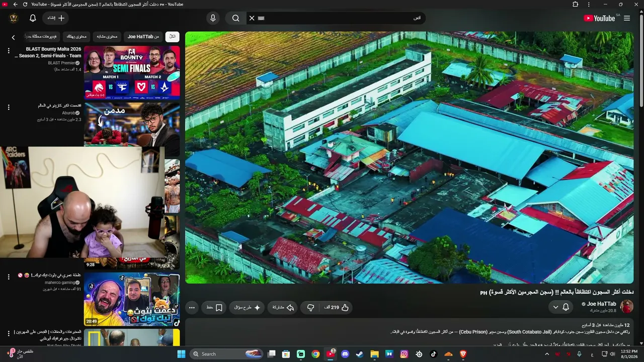Open Joe HaTTab channel avatar
644x362 pixels.
pyautogui.click(x=627, y=307)
